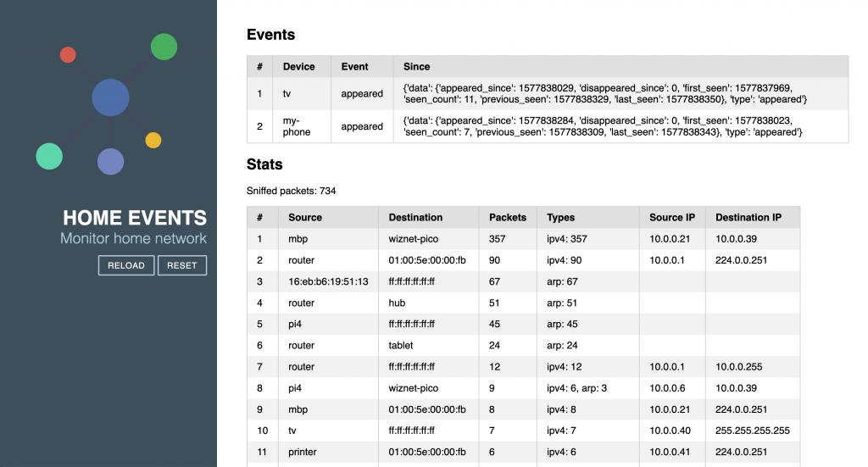Click 'tv' source in stats row 10
868x467 pixels.
tap(292, 431)
